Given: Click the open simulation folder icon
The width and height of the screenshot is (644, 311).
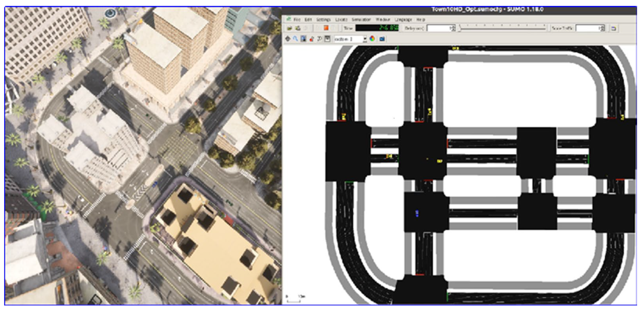Looking at the screenshot, I should pyautogui.click(x=290, y=28).
